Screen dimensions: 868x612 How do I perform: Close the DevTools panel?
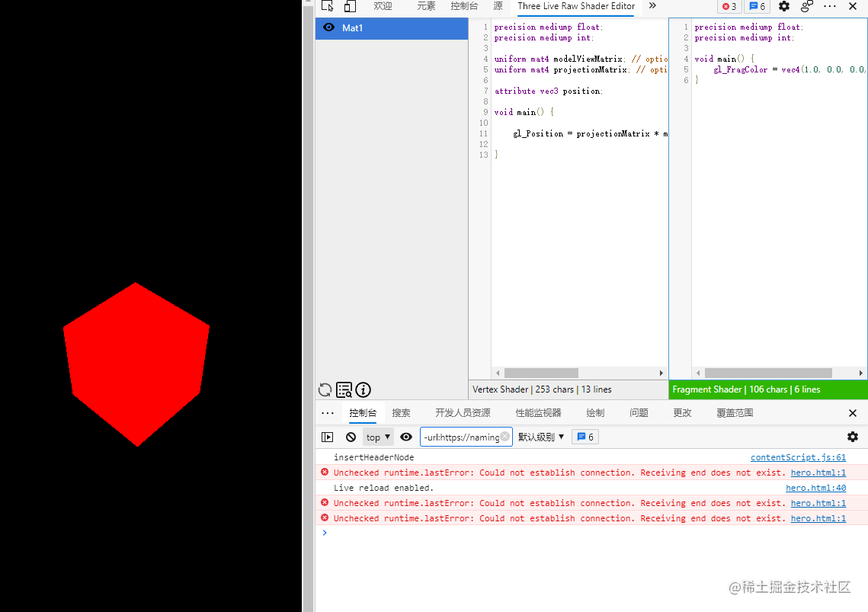click(x=853, y=6)
